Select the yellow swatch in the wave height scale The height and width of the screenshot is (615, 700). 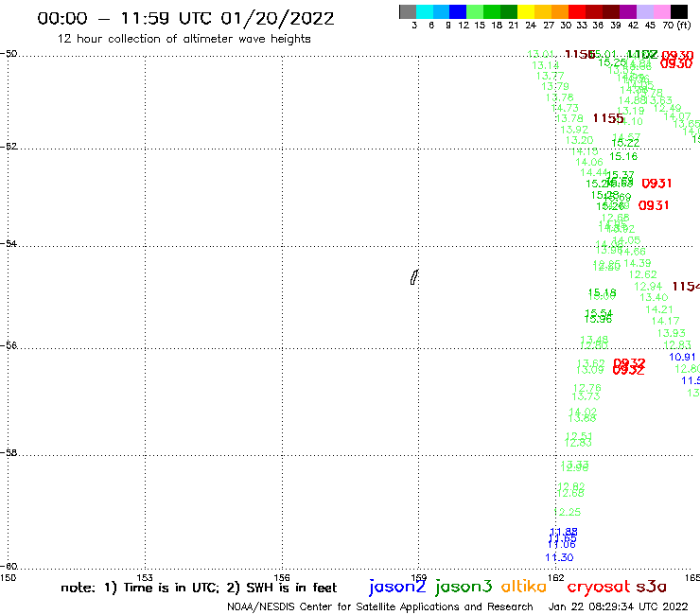(x=526, y=11)
